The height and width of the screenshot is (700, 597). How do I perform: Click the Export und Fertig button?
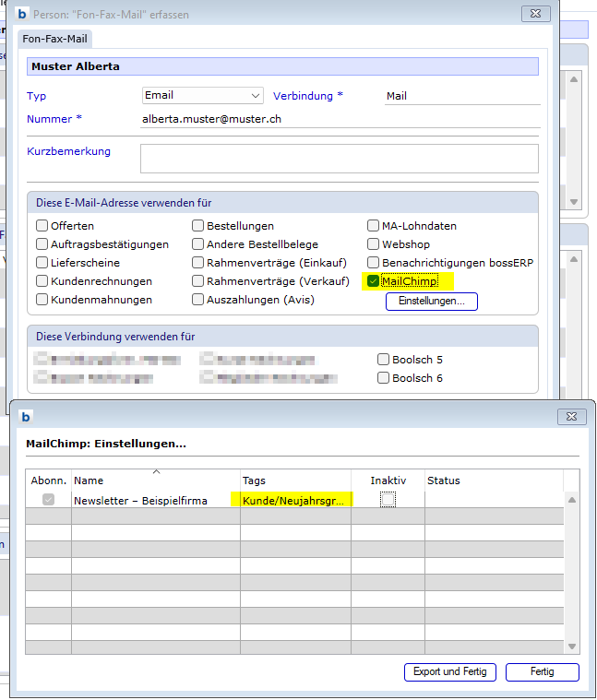(450, 671)
